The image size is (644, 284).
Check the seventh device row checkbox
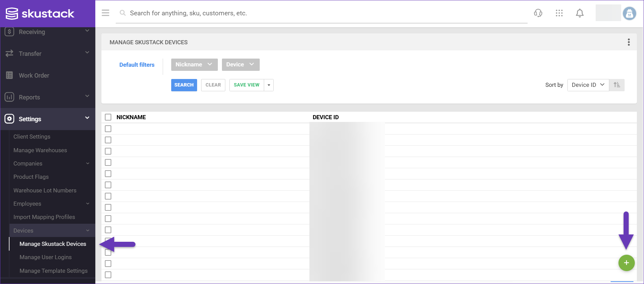[x=108, y=196]
